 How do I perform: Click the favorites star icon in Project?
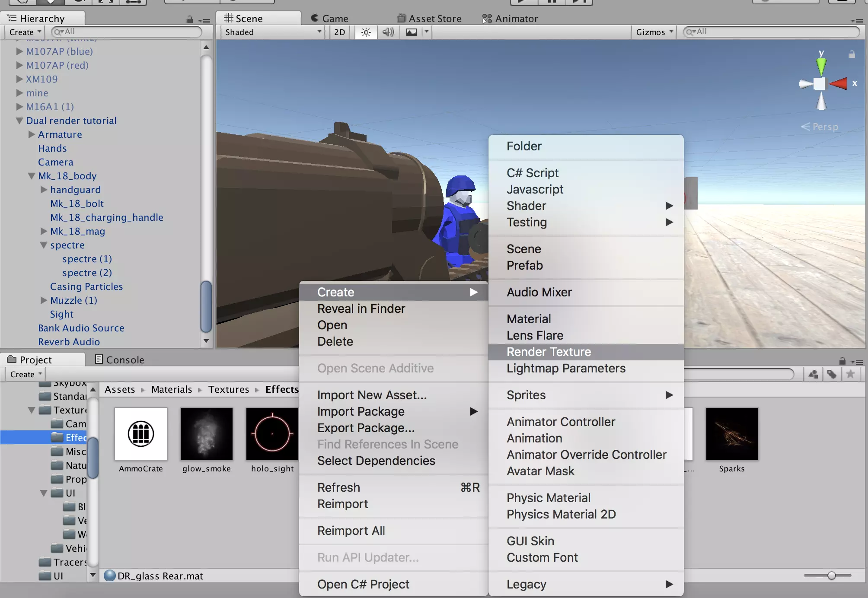[850, 374]
